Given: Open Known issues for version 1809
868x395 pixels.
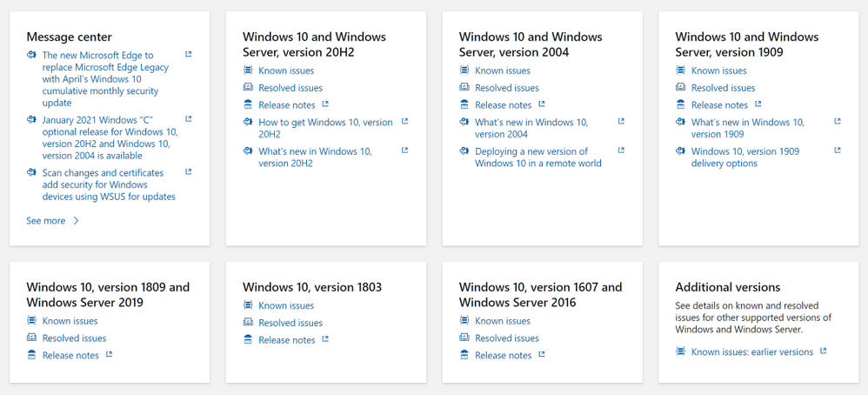Looking at the screenshot, I should (70, 321).
